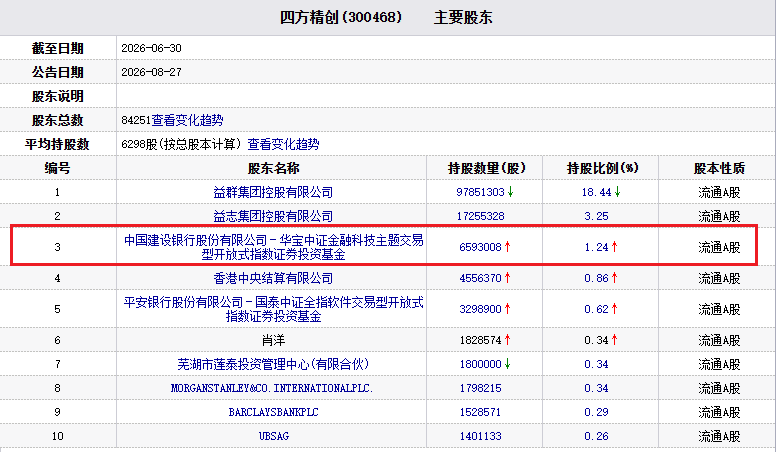This screenshot has width=778, height=452.
Task: Open shareholder 芜湖市莲泰投资管理中心(有限合伙)
Action: point(273,364)
